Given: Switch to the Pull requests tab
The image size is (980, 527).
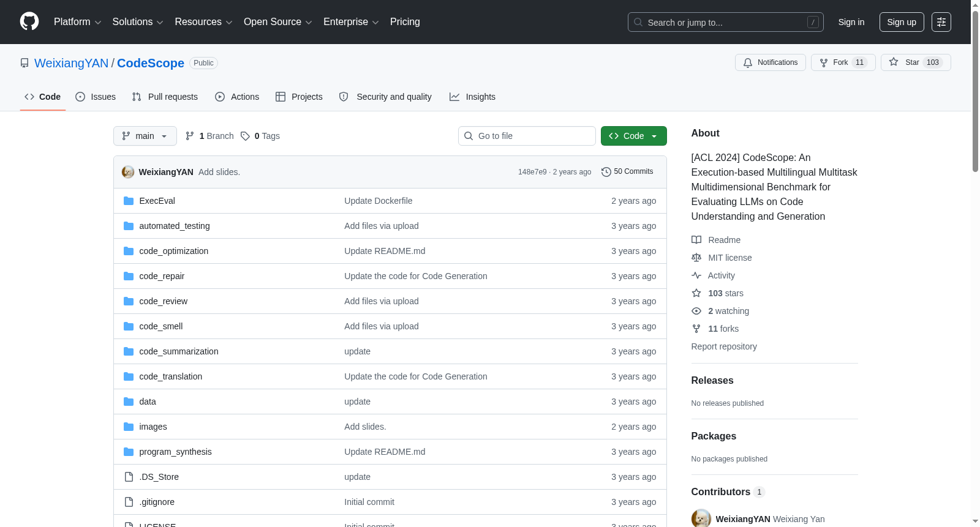Looking at the screenshot, I should pos(165,97).
